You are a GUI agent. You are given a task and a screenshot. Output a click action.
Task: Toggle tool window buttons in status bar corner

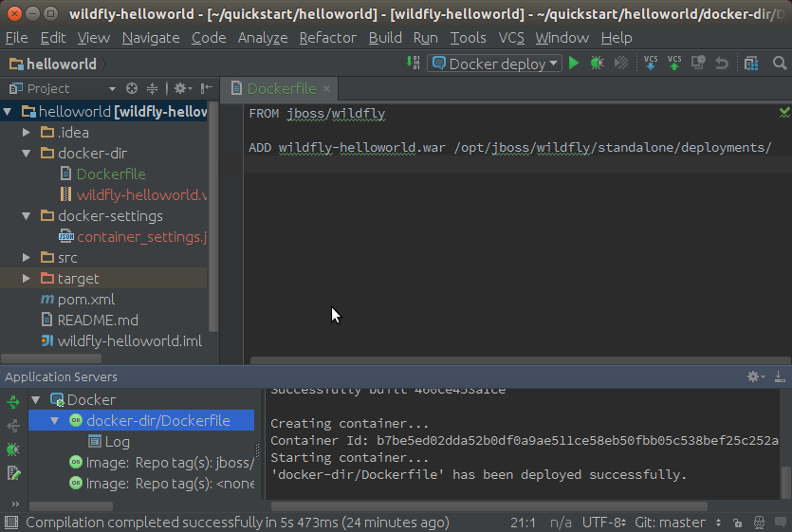click(10, 523)
